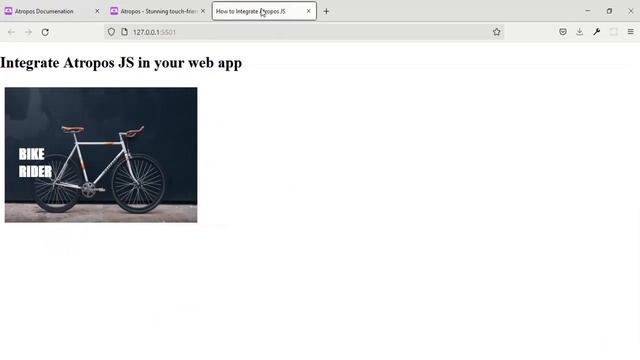The height and width of the screenshot is (360, 640).
Task: Reload the current page
Action: [45, 32]
